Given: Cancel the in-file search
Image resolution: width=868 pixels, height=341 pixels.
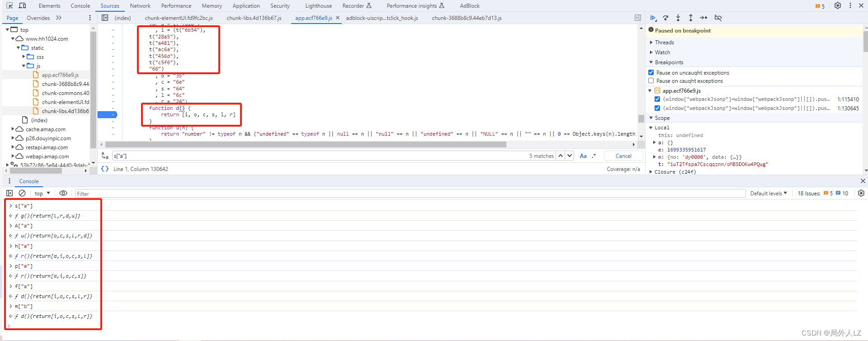Looking at the screenshot, I should 623,156.
